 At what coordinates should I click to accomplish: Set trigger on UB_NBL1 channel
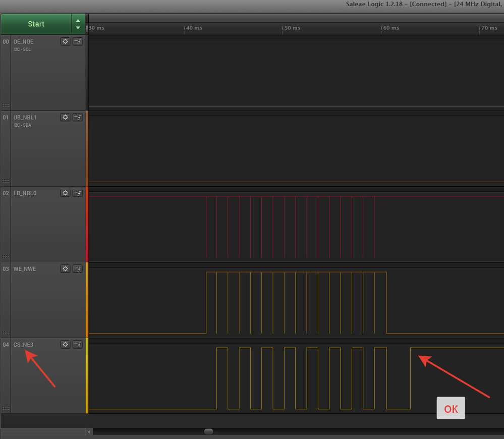click(x=78, y=117)
